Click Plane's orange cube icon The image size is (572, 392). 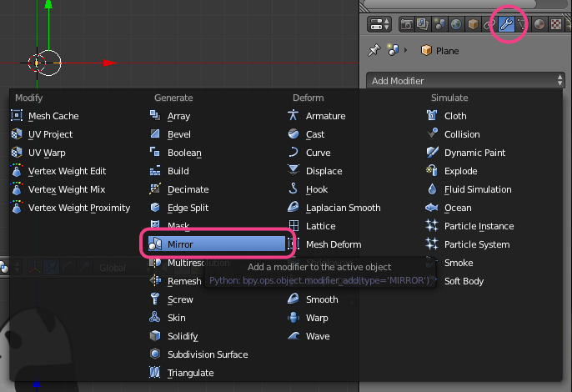426,50
